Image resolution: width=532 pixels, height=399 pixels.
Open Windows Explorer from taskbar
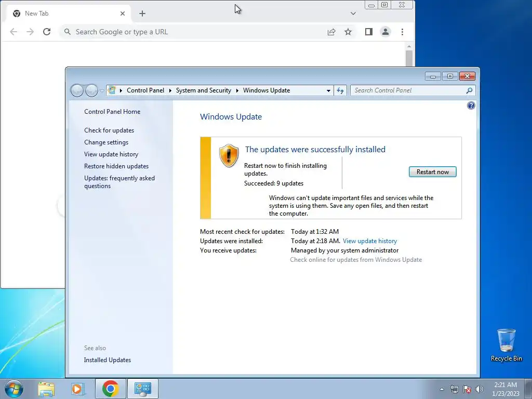(46, 389)
